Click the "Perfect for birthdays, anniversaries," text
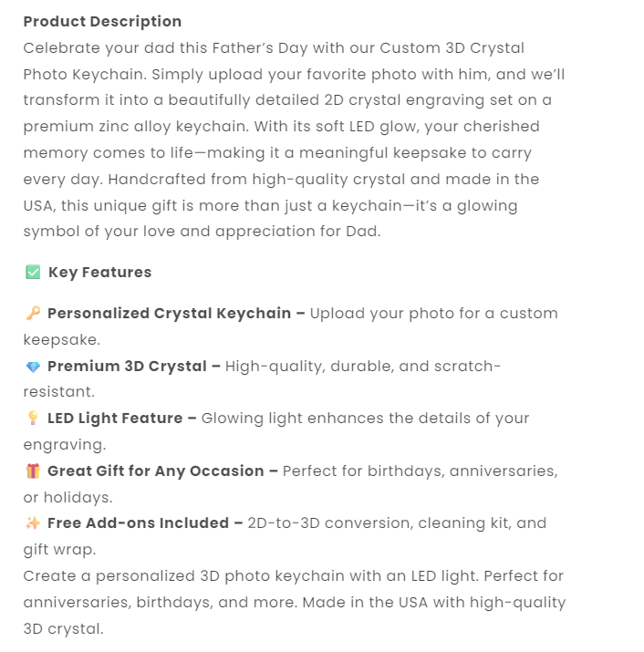644x652 pixels. pos(420,471)
